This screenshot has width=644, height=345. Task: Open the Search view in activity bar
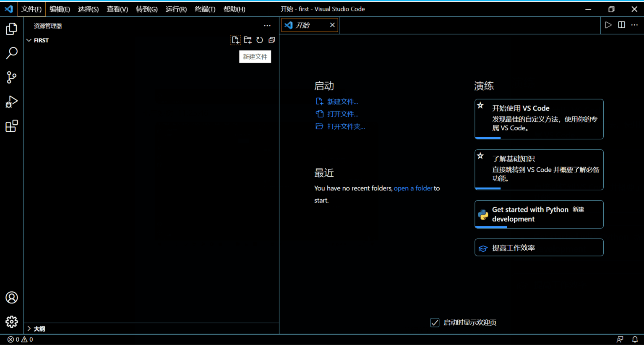click(12, 53)
